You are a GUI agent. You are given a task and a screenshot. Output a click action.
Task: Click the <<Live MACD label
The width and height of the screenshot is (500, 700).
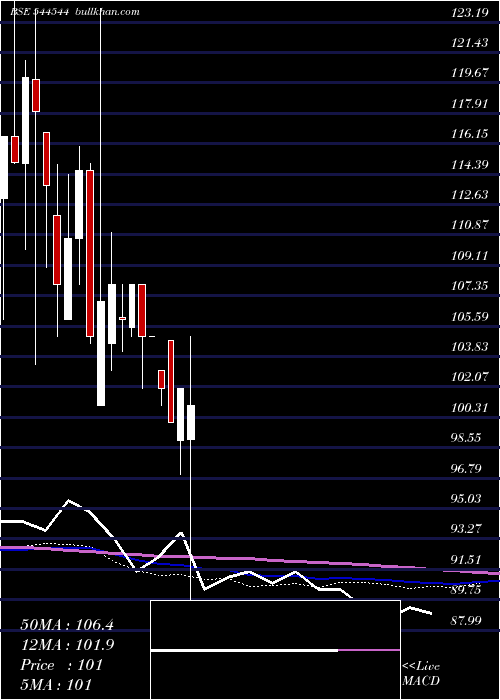[421, 673]
